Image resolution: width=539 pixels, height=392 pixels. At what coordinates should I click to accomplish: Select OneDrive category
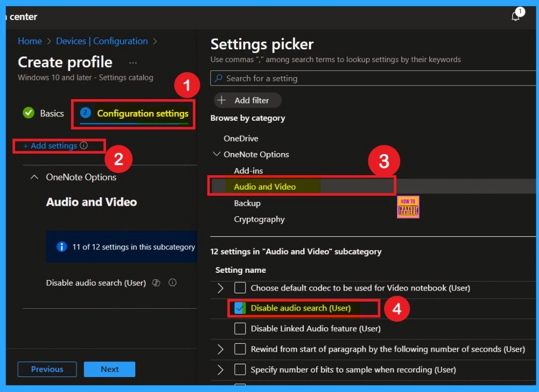coord(241,139)
